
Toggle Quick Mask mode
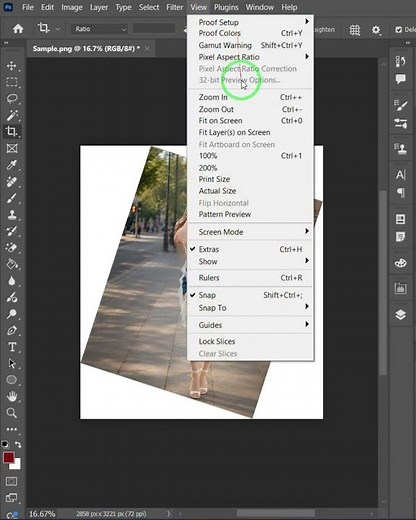11,481
